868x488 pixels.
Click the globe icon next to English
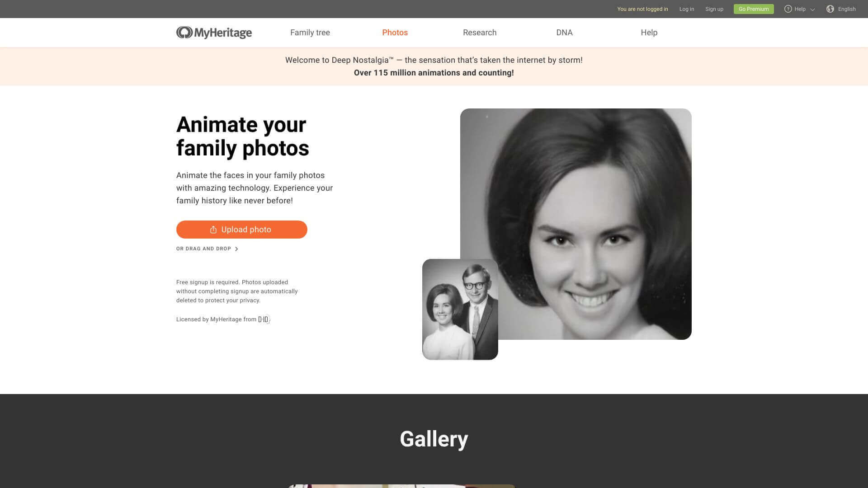(830, 9)
